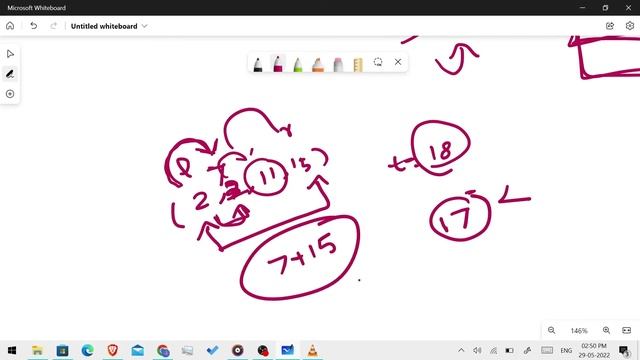Minimize the Microsoft Whiteboard window
Image resolution: width=640 pixels, height=360 pixels.
[582, 8]
